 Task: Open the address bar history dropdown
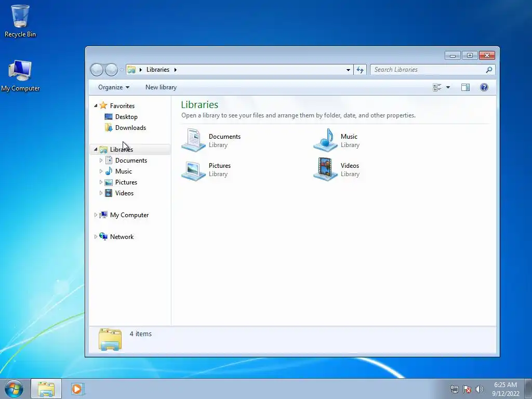pyautogui.click(x=348, y=70)
